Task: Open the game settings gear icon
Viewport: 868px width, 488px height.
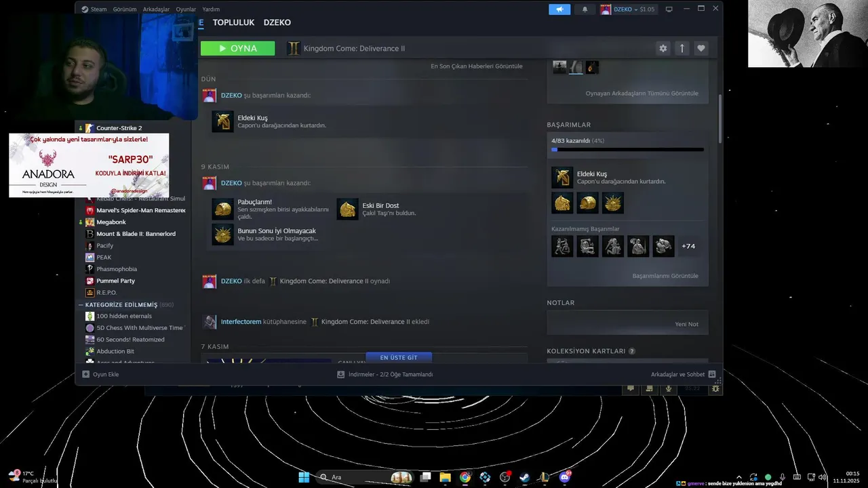Action: (663, 48)
